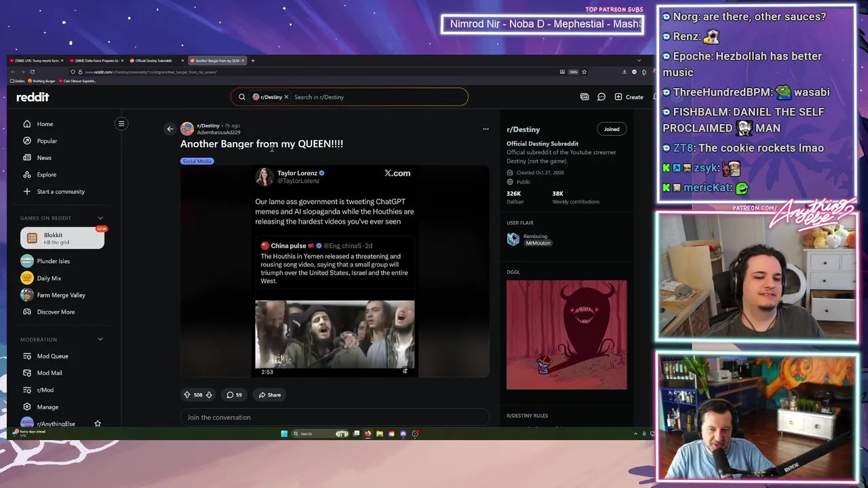The height and width of the screenshot is (488, 868).
Task: Open the Blokkit game
Action: click(62, 238)
